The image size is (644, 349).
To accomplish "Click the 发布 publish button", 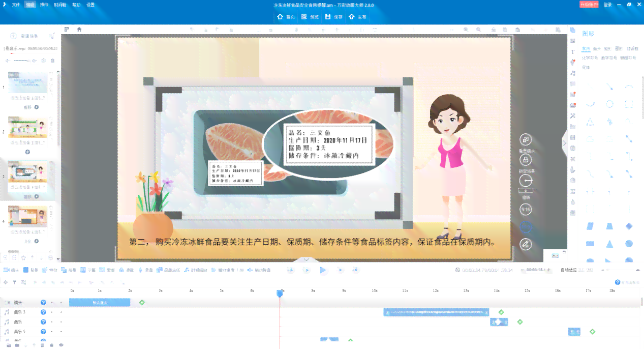I will (358, 17).
